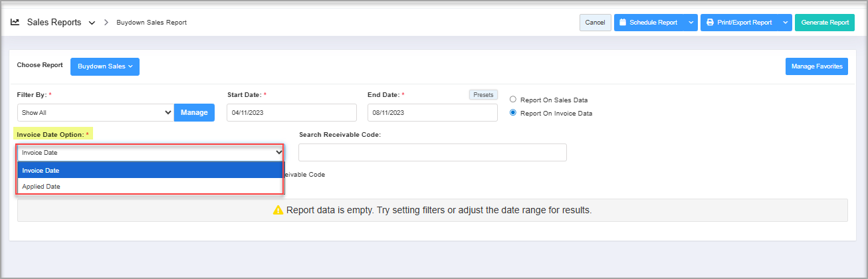The height and width of the screenshot is (279, 868).
Task: Click the calendar icon on Schedule Report
Action: (623, 23)
